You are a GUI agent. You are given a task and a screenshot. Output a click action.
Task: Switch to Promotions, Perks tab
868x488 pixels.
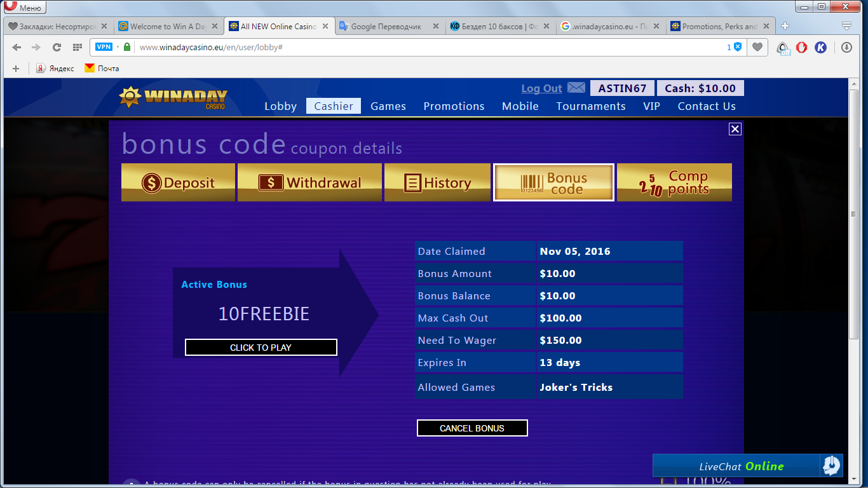(x=720, y=27)
